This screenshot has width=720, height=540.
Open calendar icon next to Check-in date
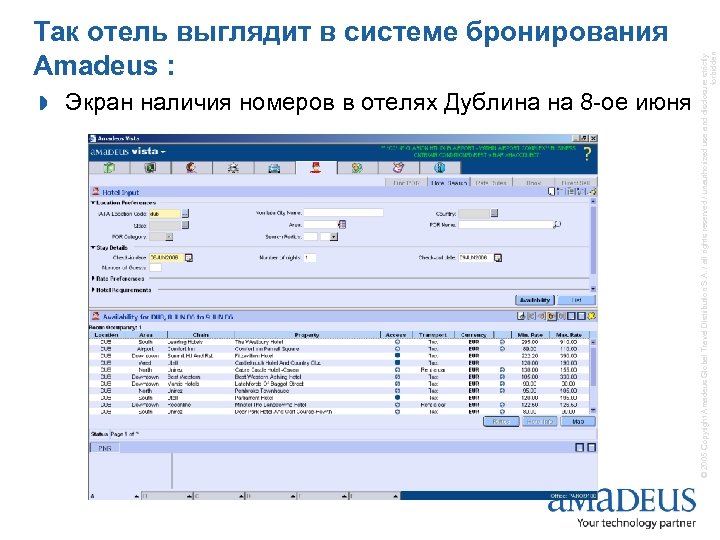[x=189, y=258]
